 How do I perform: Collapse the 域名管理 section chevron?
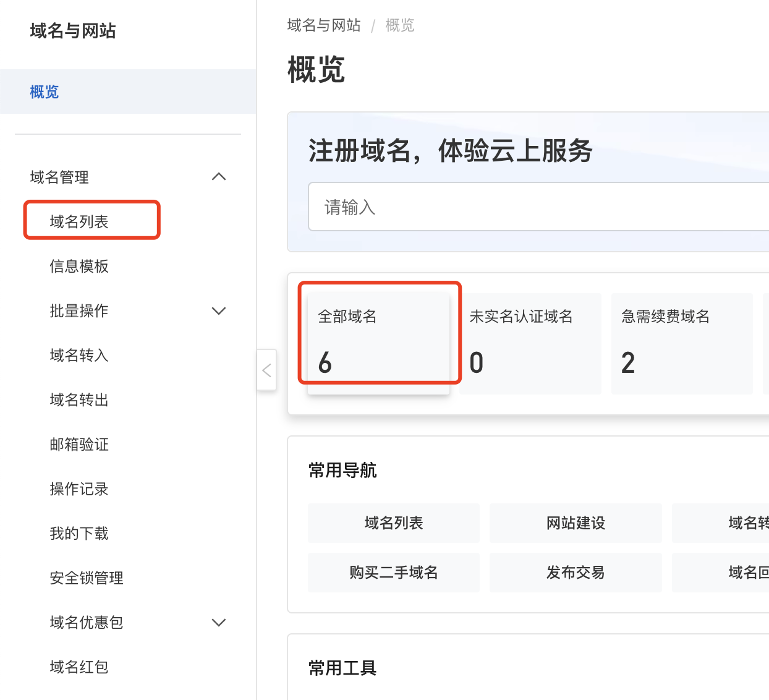219,177
